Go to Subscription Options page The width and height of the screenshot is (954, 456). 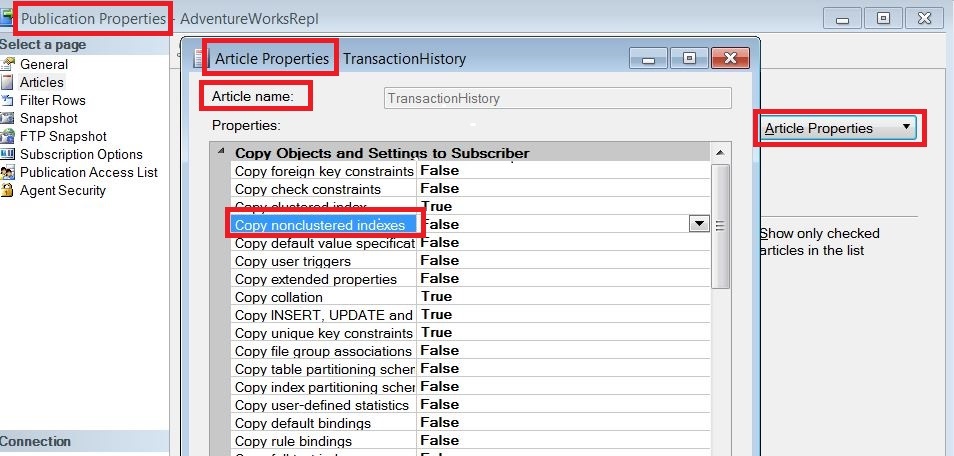[x=81, y=154]
